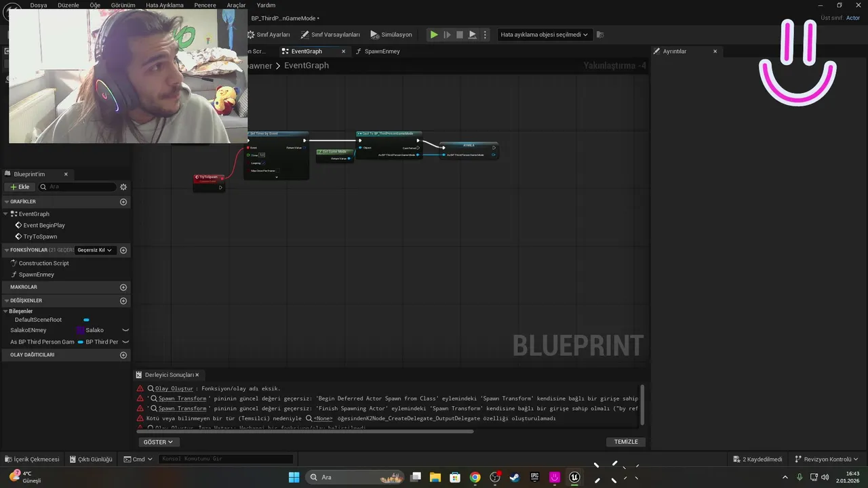The image size is (868, 488).
Task: Close the EventGraph tab
Action: tap(343, 52)
